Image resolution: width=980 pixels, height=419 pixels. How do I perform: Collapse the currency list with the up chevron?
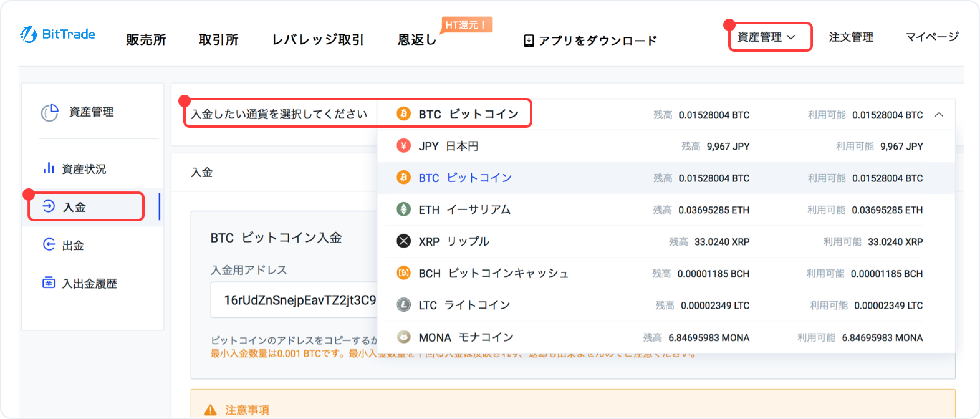point(939,115)
